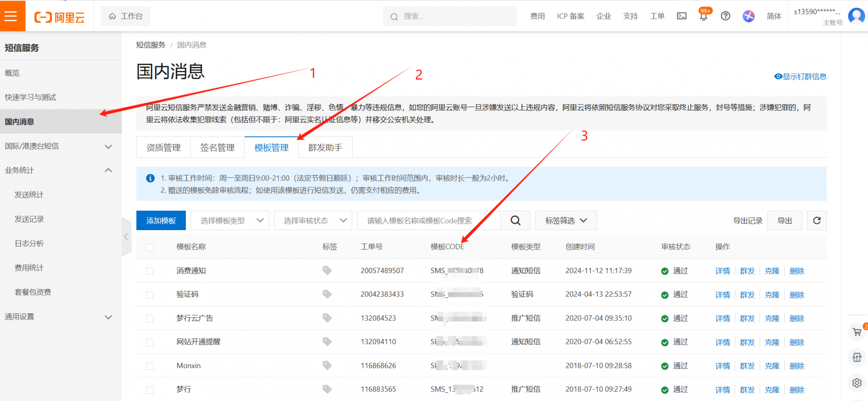
Task: Open the shopping cart icon on the right edge
Action: click(x=857, y=332)
